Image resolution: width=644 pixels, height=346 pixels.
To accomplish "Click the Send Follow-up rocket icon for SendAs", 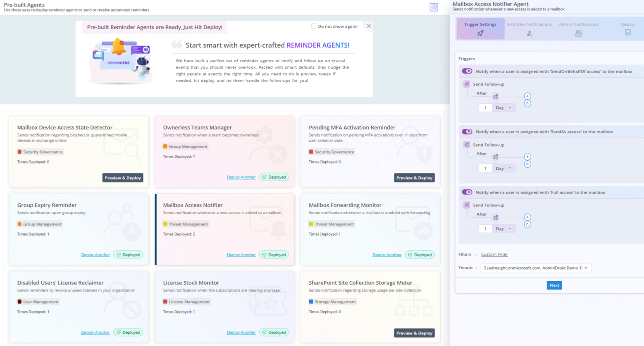I will [467, 145].
